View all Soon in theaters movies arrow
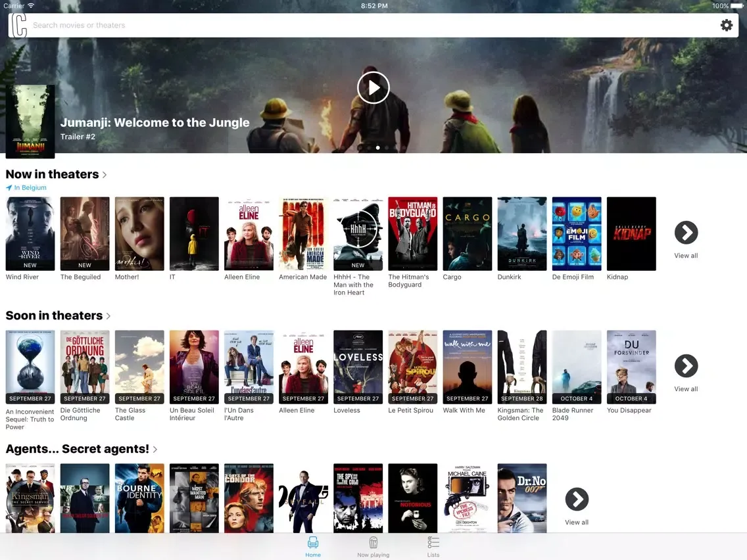The height and width of the screenshot is (560, 747). click(x=686, y=366)
